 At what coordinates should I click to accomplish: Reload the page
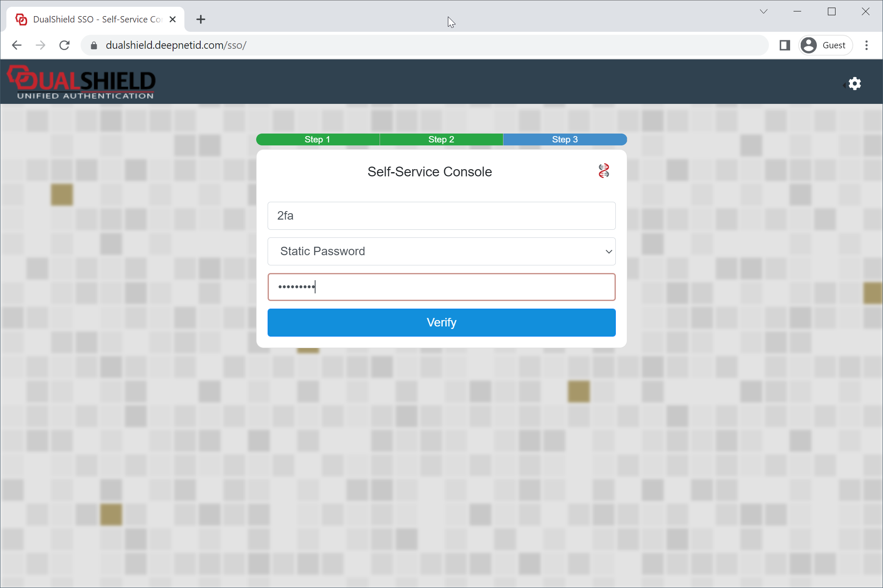[64, 45]
